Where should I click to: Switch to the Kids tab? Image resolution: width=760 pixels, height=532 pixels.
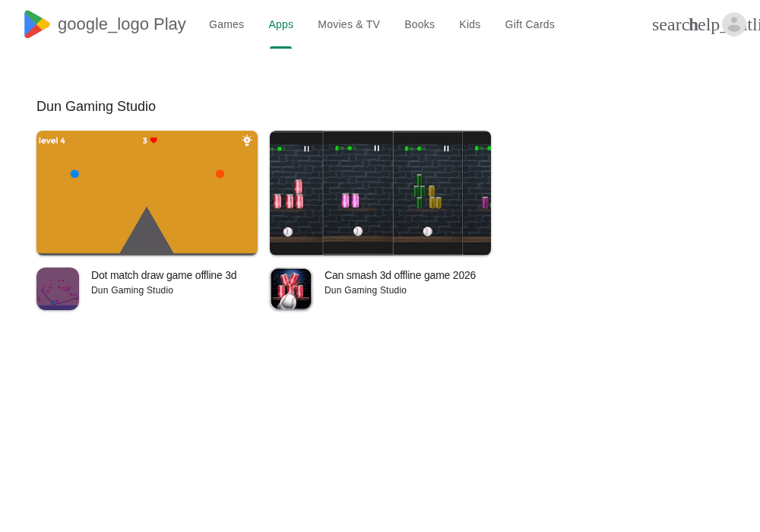click(470, 24)
